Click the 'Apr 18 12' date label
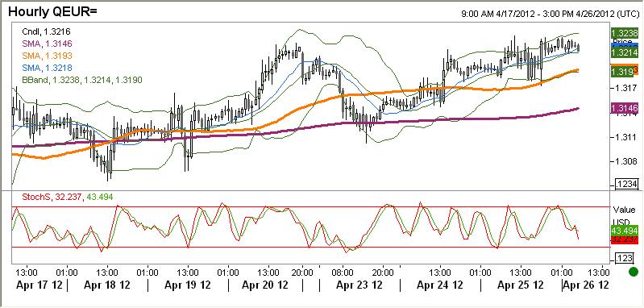Screen dimensions: 644x308 (x=107, y=285)
